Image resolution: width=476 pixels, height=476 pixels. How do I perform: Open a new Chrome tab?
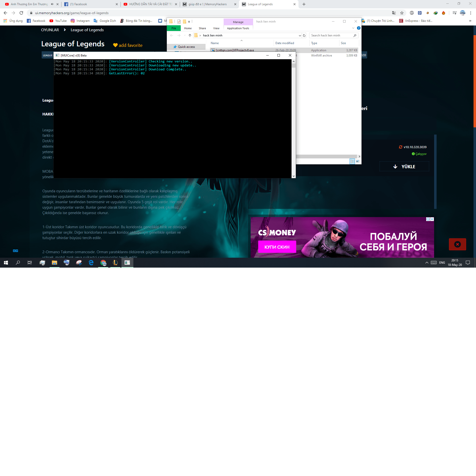coord(304,4)
